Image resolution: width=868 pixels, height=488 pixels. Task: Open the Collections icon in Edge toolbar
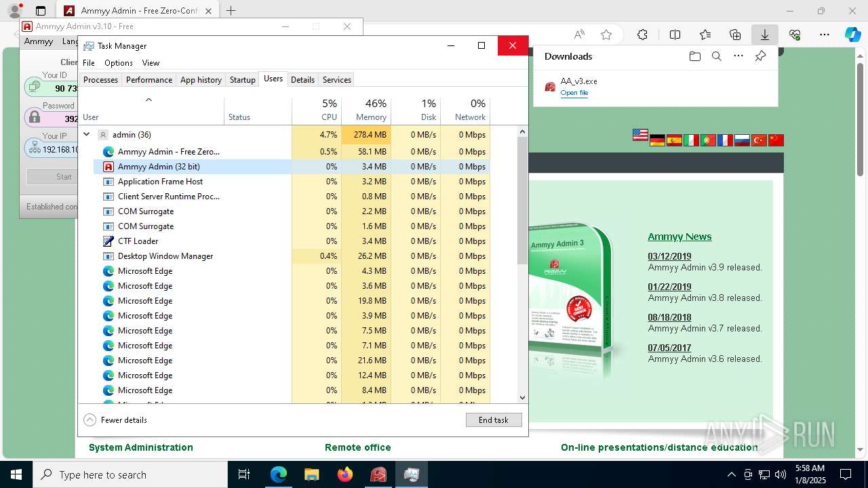[735, 35]
